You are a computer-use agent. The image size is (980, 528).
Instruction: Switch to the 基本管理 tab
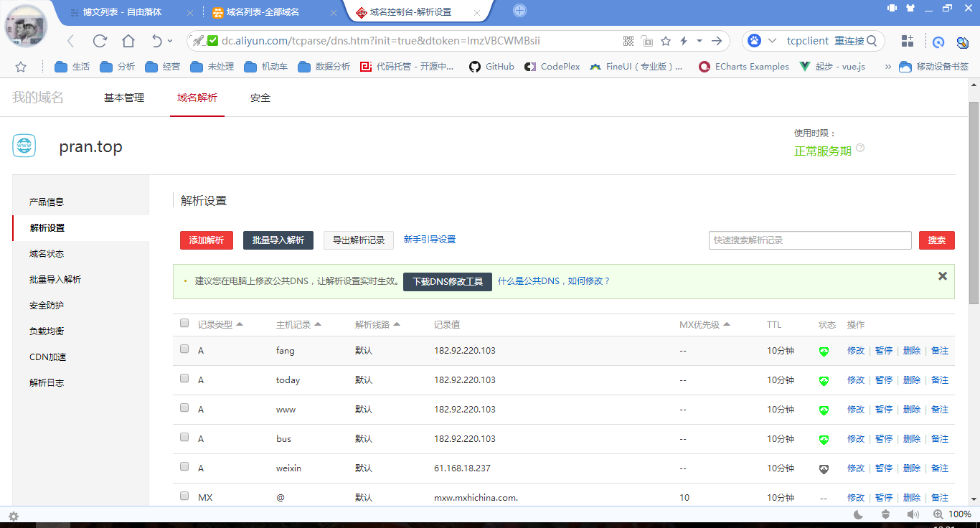coord(124,98)
